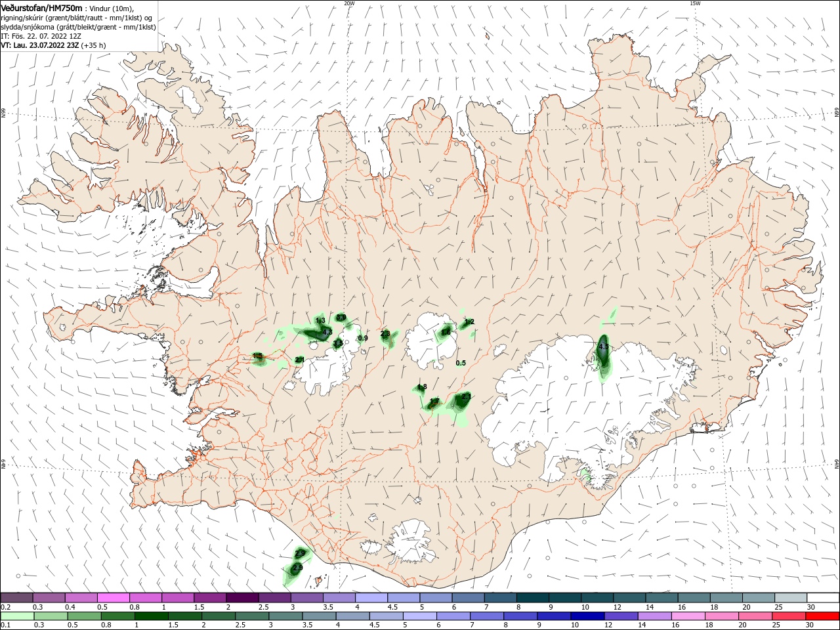Image resolution: width=840 pixels, height=630 pixels.
Task: Pick lower-row swatch between 20 and 25
Action: pyautogui.click(x=755, y=616)
